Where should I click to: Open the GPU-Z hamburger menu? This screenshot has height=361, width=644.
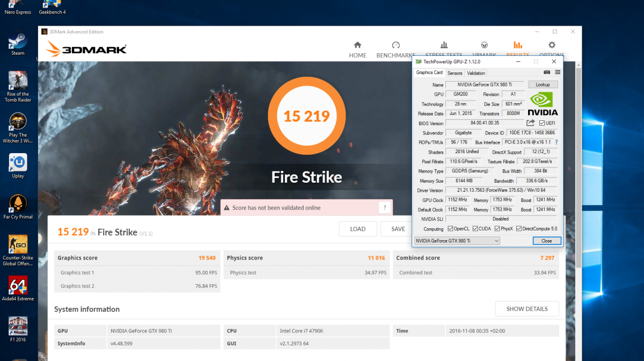click(558, 73)
